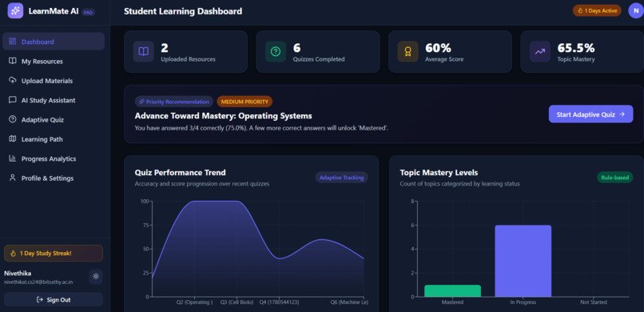Click the Uploaded Resources stat card
Viewport: 644px width, 312px height.
point(185,52)
